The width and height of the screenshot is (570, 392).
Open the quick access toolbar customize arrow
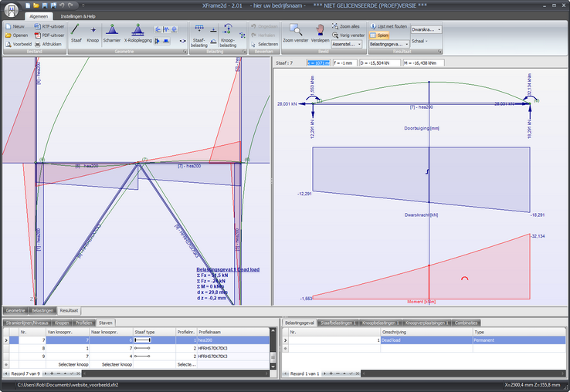(83, 5)
